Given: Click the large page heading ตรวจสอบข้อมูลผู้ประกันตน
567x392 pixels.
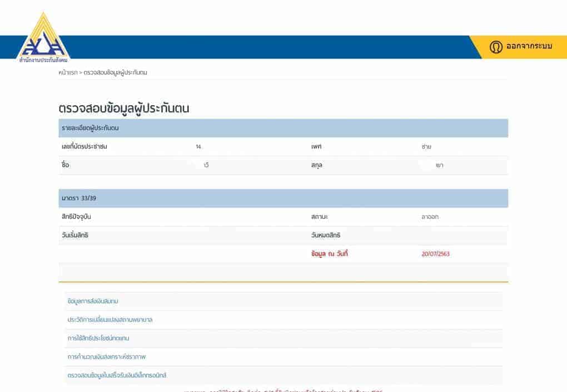Looking at the screenshot, I should (x=123, y=108).
